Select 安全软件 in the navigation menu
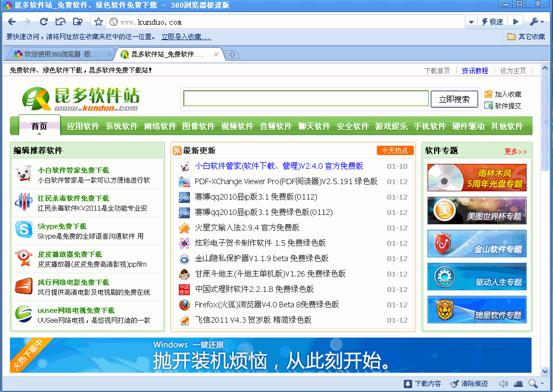This screenshot has width=553, height=392. point(353,126)
